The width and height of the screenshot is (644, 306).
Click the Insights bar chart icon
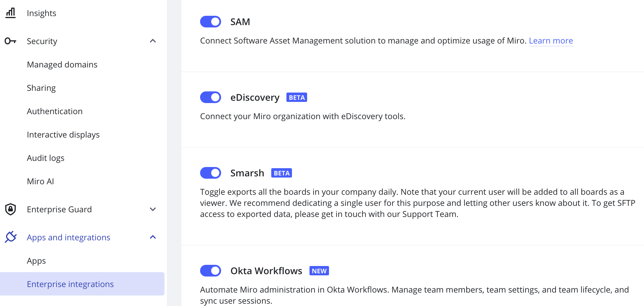coord(10,13)
